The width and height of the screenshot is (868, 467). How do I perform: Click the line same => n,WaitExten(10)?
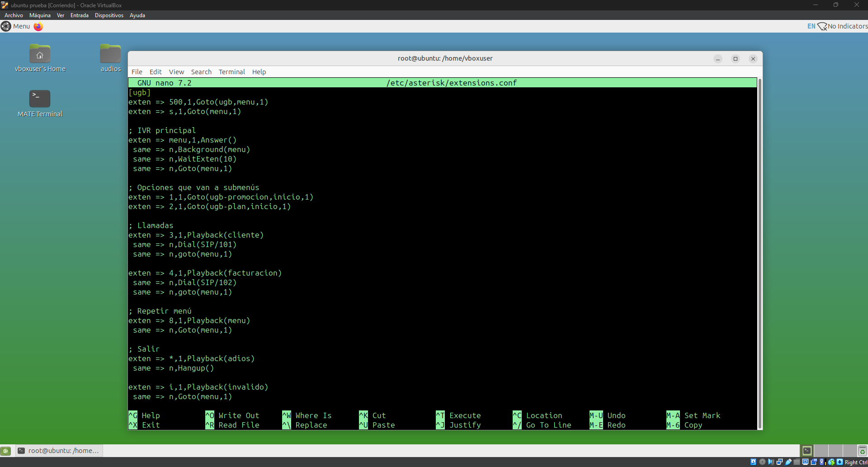click(x=185, y=159)
